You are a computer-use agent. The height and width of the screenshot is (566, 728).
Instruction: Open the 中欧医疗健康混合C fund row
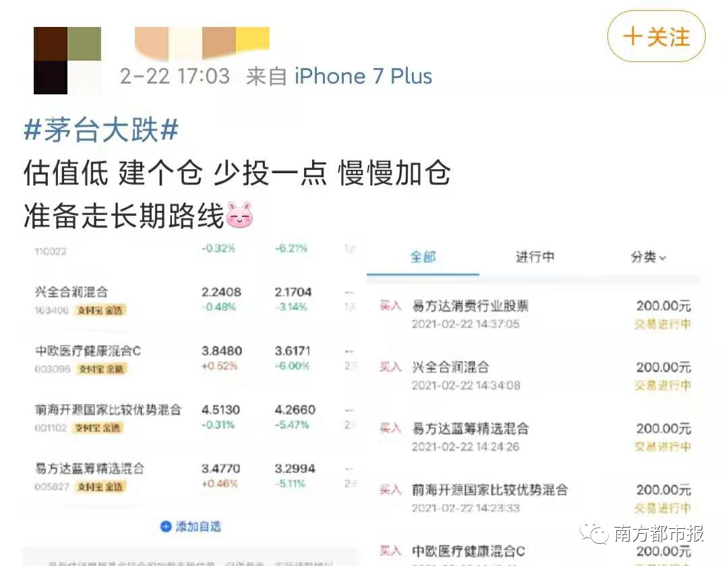coord(88,350)
